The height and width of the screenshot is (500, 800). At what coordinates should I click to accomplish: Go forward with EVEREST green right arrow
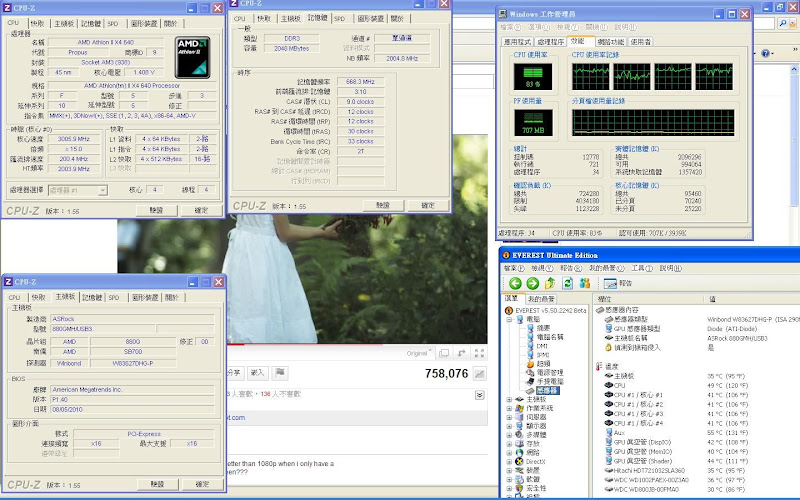(533, 283)
